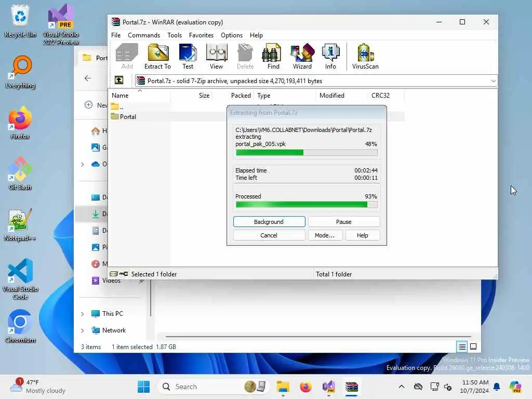Open the Options menu
Screen dimensions: 532x399
click(x=232, y=35)
